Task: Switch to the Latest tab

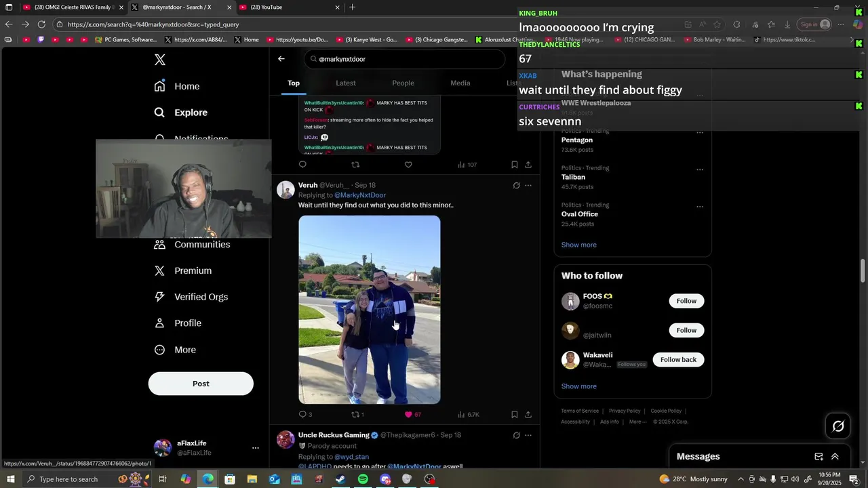Action: (346, 83)
